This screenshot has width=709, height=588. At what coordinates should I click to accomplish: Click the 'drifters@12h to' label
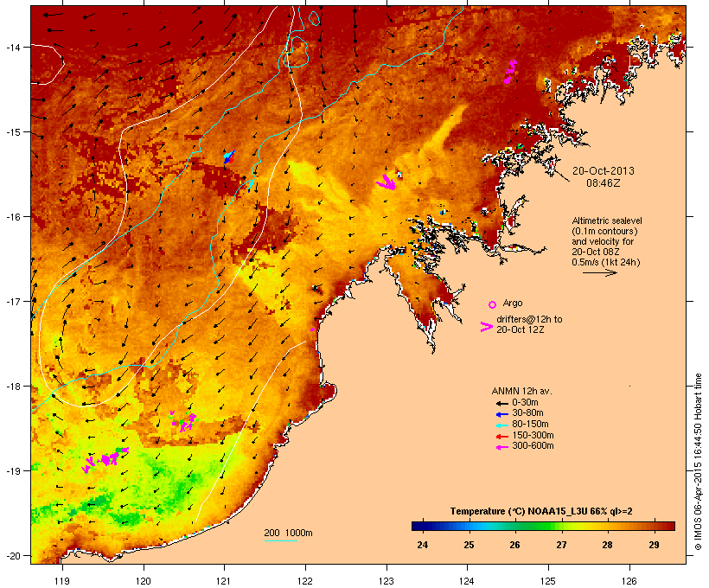529,319
